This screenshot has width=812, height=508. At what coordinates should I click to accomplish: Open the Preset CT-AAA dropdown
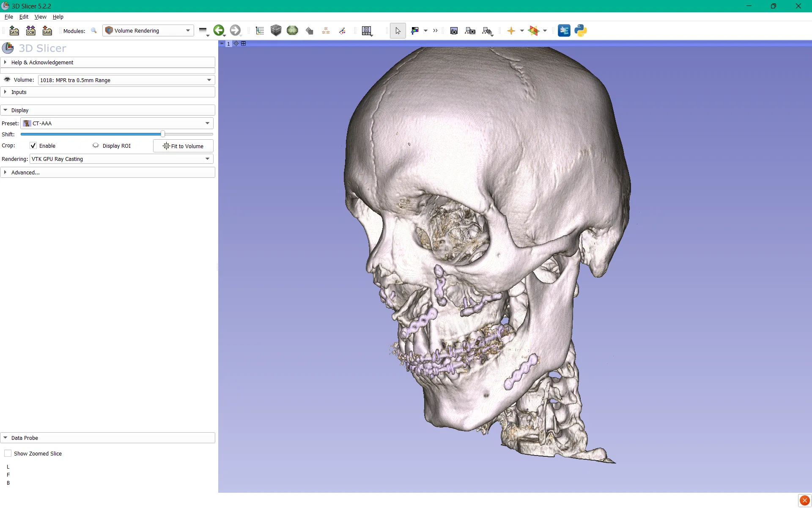tap(117, 123)
